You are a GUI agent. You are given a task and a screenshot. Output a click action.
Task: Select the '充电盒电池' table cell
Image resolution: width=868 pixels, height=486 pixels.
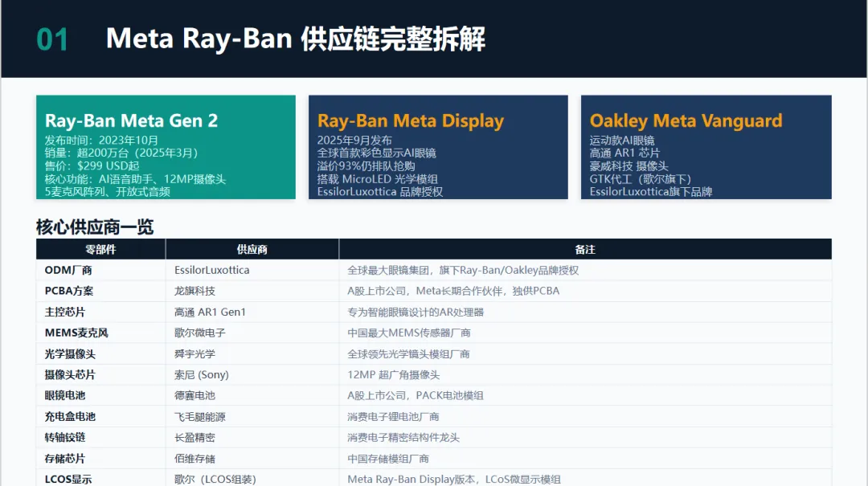point(100,417)
